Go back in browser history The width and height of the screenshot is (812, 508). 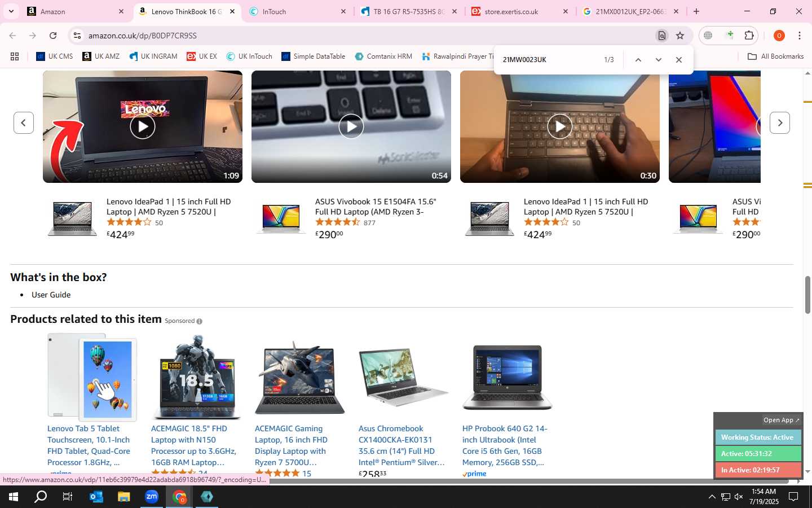(12, 36)
